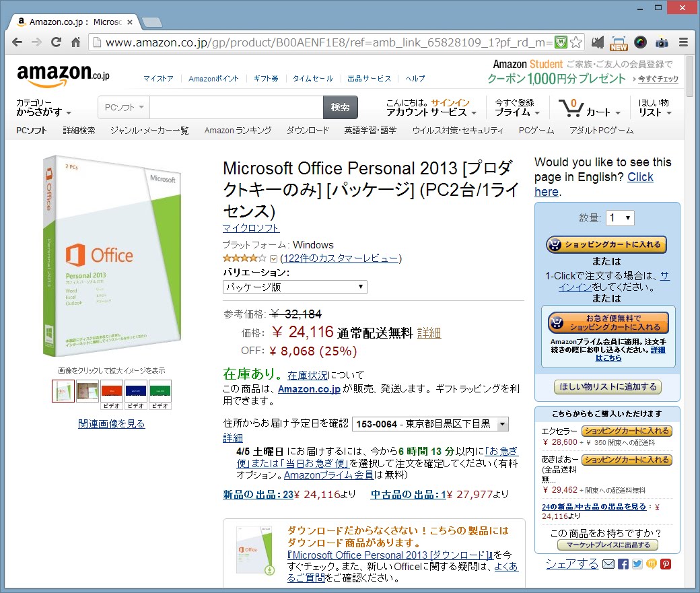Open the ギフト券 link
Image resolution: width=700 pixels, height=593 pixels.
(x=266, y=79)
